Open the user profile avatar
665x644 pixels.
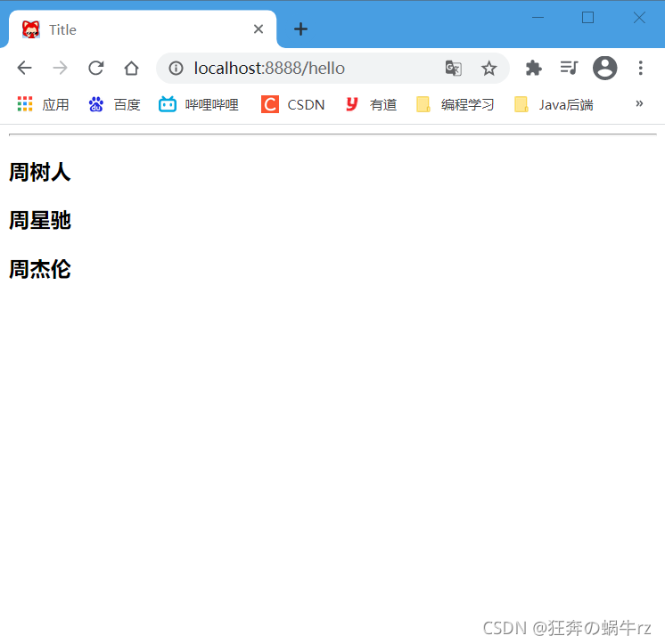[x=604, y=68]
